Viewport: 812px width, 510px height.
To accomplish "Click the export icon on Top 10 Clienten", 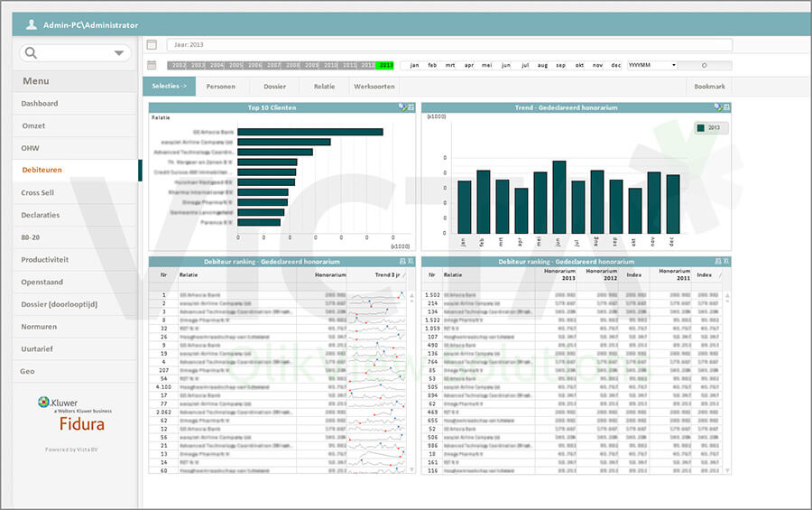I will pyautogui.click(x=411, y=107).
